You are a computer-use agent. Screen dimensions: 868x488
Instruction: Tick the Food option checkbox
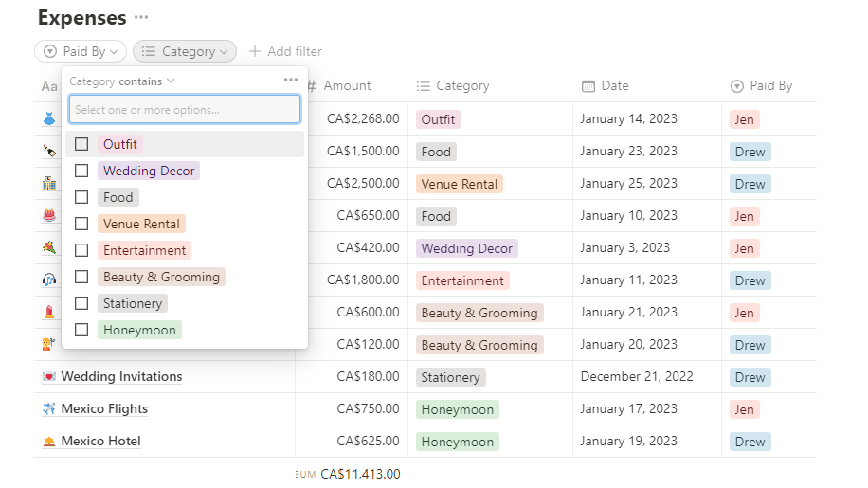[81, 197]
